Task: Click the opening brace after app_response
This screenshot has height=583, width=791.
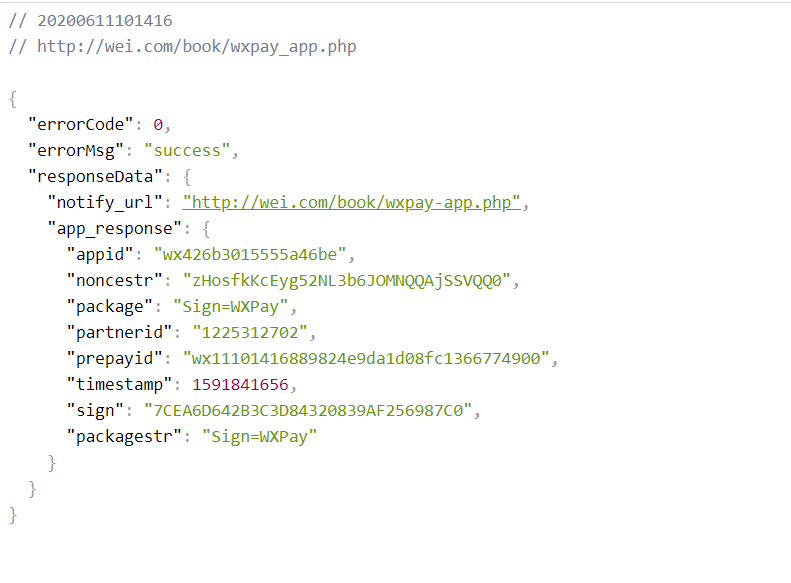Action: (x=206, y=229)
